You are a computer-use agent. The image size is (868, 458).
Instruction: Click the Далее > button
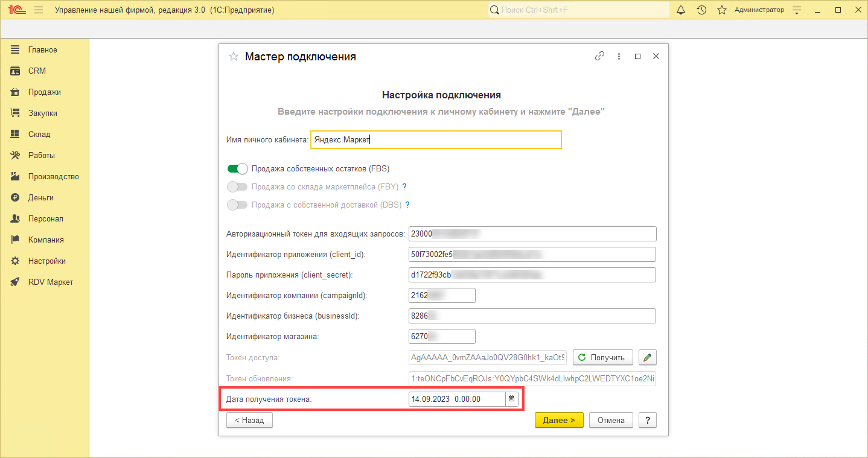click(558, 420)
